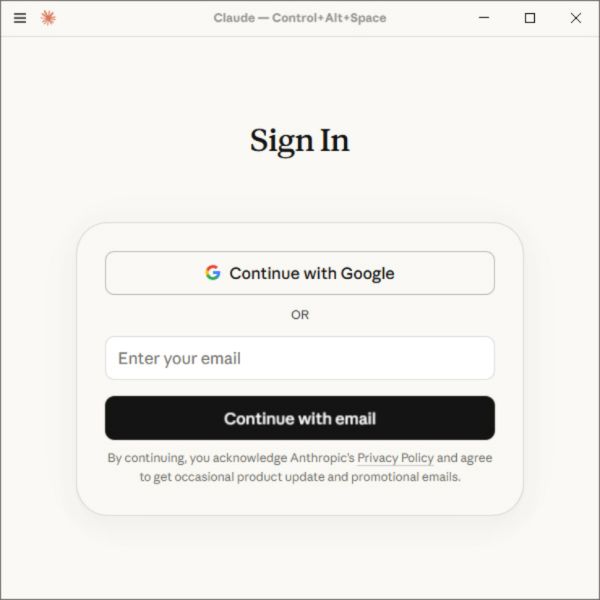Screen dimensions: 600x600
Task: Click the Google G logo icon
Action: [x=213, y=273]
